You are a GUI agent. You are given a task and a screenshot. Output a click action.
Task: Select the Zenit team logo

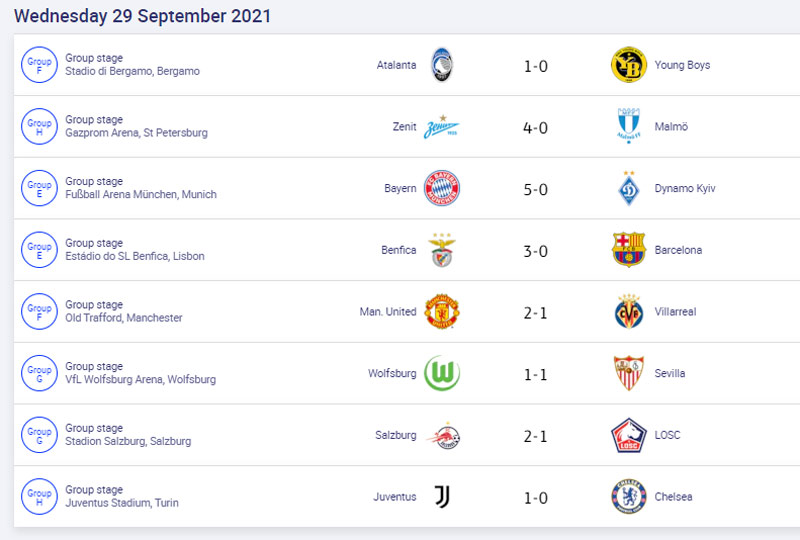point(442,127)
